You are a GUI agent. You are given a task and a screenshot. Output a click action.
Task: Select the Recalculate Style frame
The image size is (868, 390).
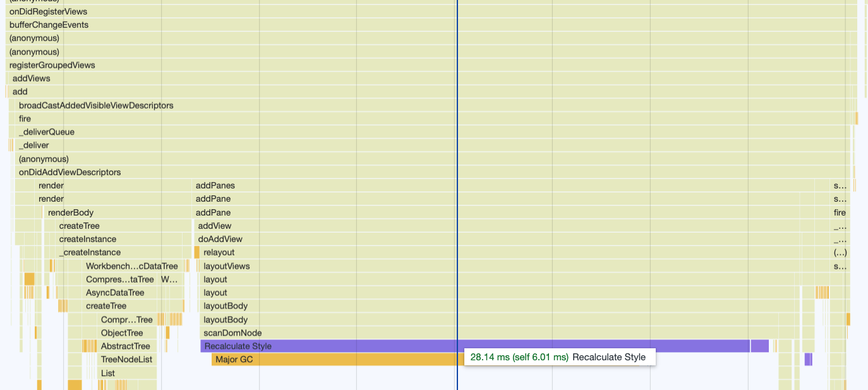pyautogui.click(x=316, y=346)
